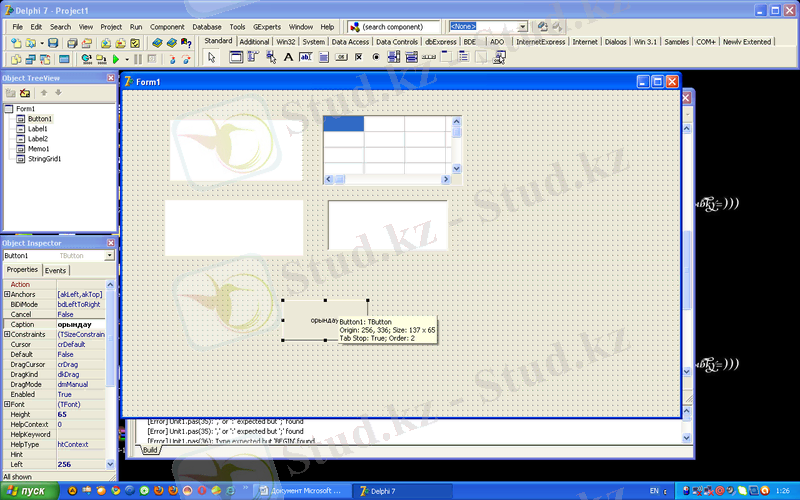This screenshot has height=500, width=800.
Task: Click the Windows start button
Action: 29,491
